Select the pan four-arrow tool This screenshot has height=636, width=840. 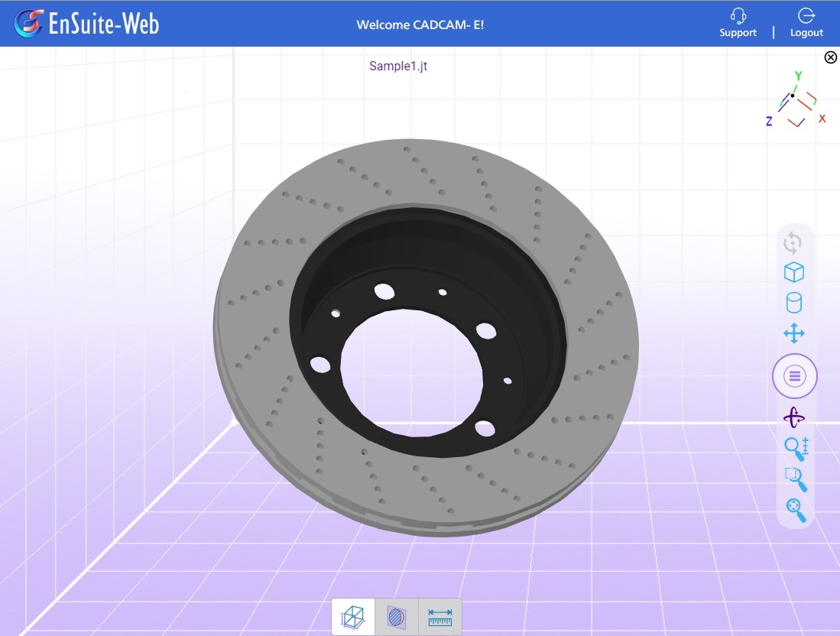pyautogui.click(x=794, y=333)
